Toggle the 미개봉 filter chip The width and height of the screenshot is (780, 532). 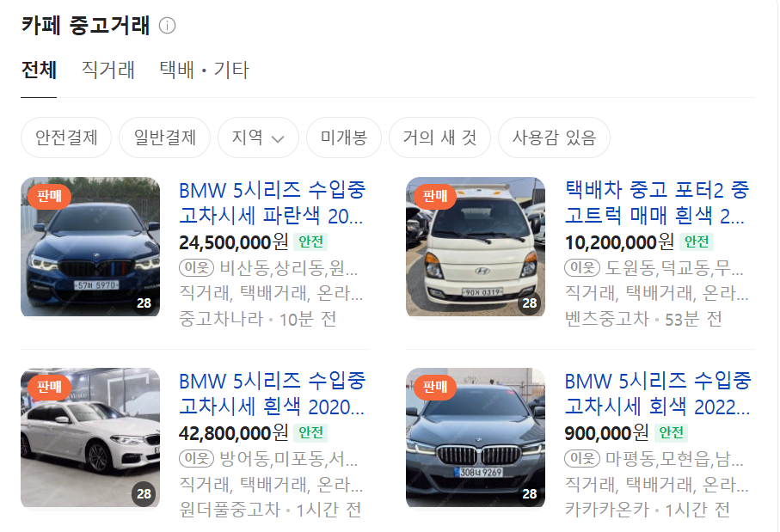click(x=344, y=138)
